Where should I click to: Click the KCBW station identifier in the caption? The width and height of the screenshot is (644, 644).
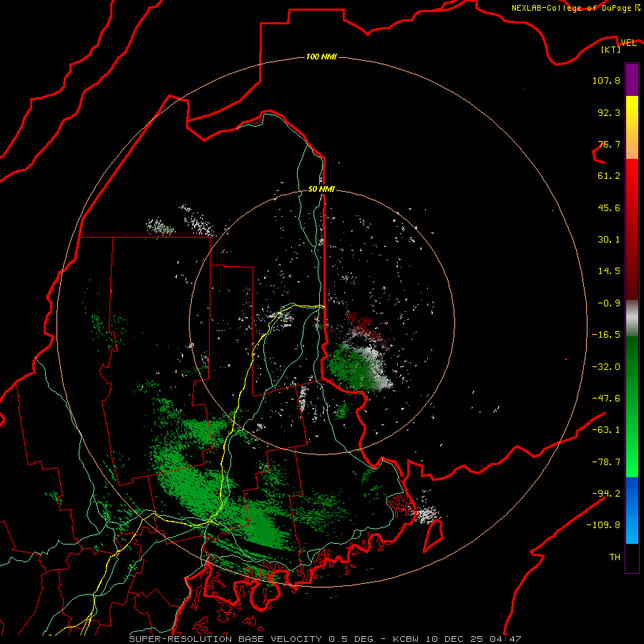pyautogui.click(x=406, y=639)
